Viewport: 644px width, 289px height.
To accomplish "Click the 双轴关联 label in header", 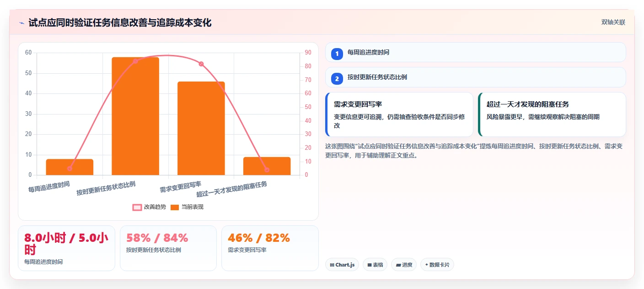I will 613,22.
